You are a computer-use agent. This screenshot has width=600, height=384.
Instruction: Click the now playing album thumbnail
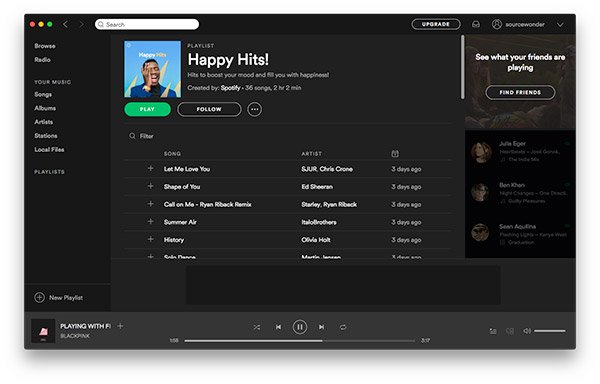tap(43, 331)
